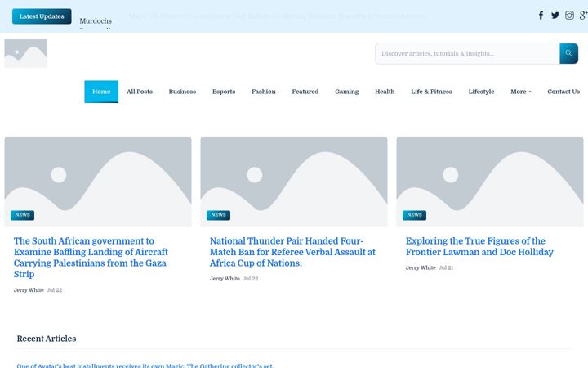Open the Facebook social icon

pyautogui.click(x=541, y=16)
